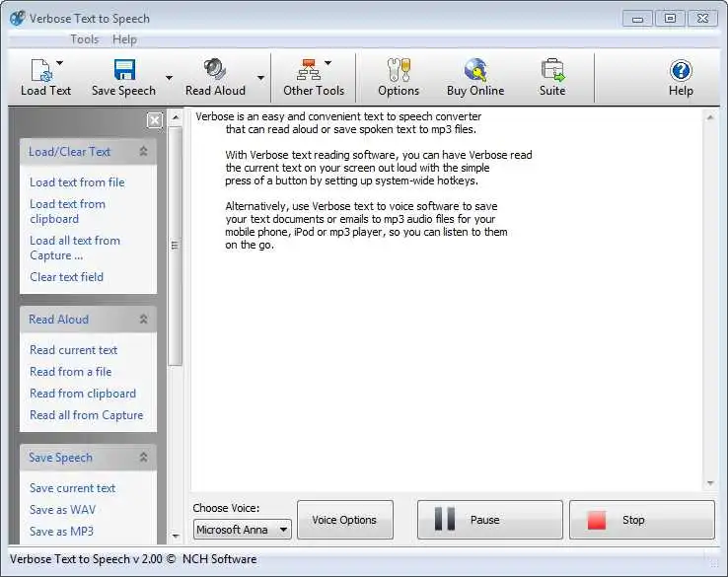
Task: Click Read from clipboard link
Action: pos(83,394)
